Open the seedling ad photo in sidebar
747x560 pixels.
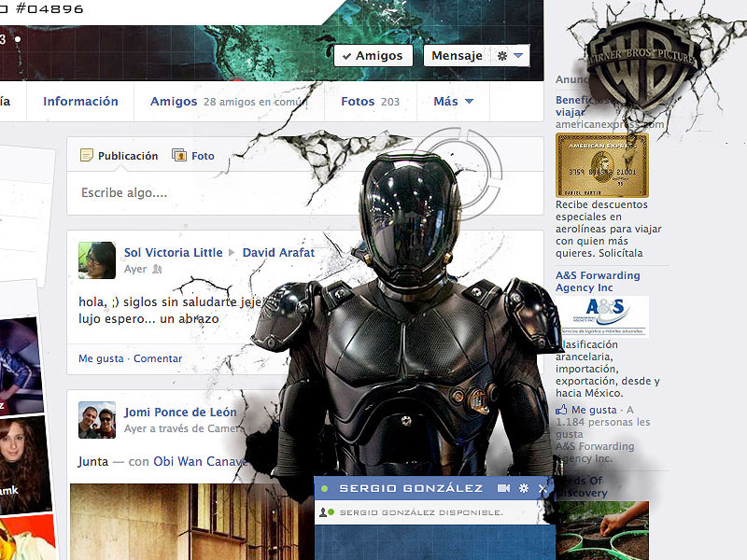click(602, 530)
